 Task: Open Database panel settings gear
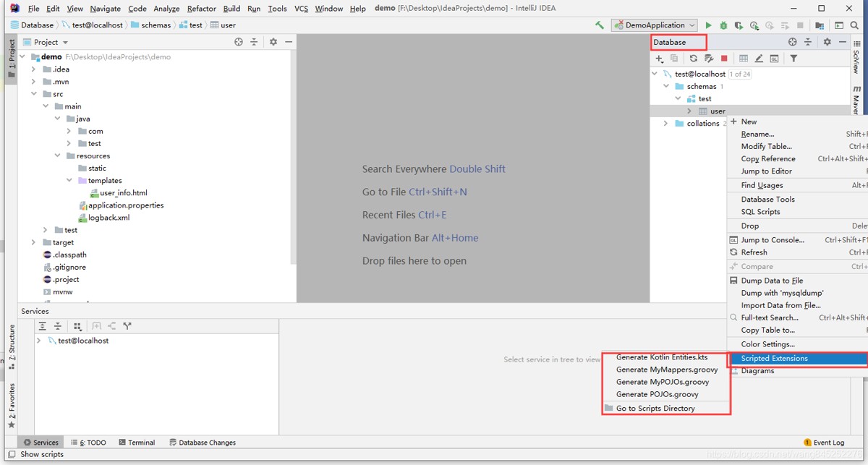pyautogui.click(x=827, y=42)
